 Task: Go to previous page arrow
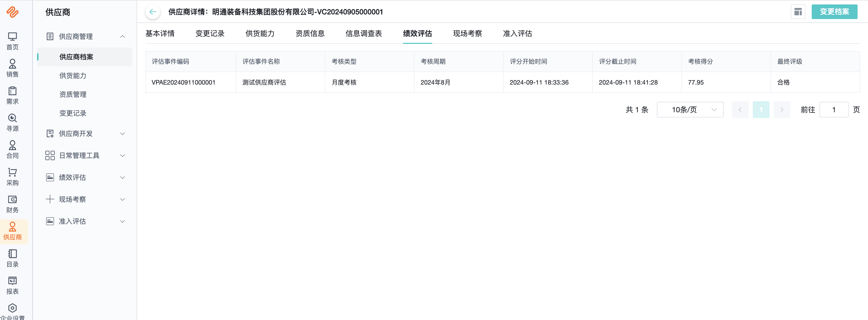740,110
